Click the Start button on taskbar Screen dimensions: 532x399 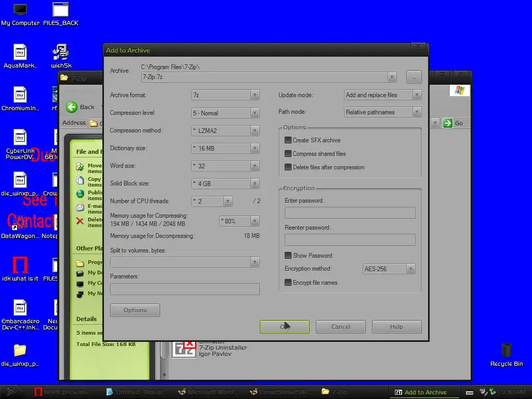pos(11,392)
